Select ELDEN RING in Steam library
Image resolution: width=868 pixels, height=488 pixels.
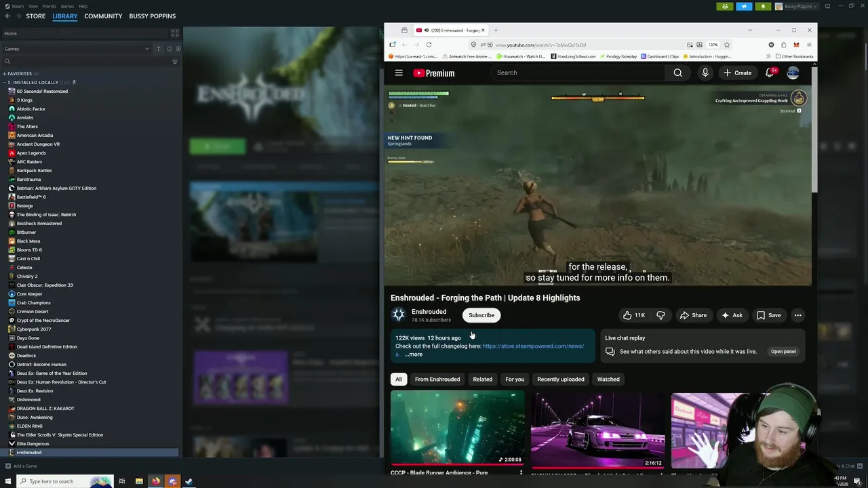pos(29,426)
